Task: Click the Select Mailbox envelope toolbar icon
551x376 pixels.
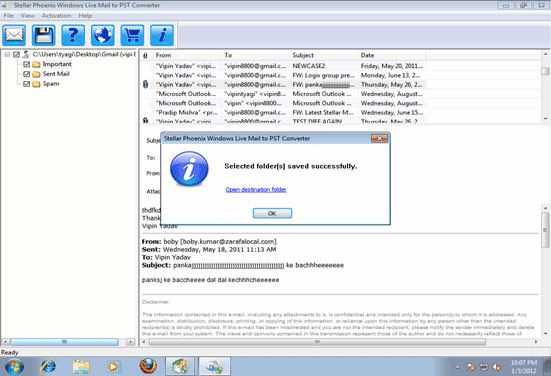Action: coord(14,35)
